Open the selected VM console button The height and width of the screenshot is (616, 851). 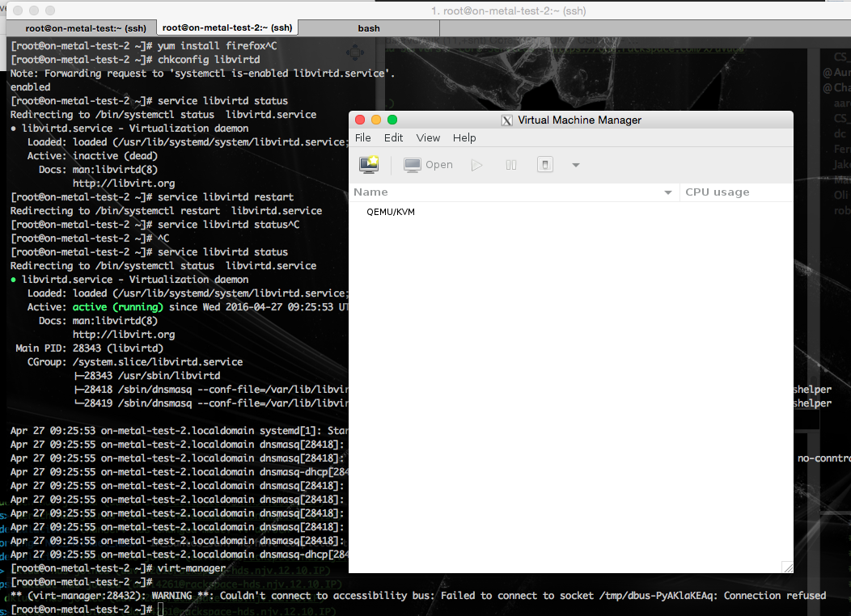coord(428,164)
